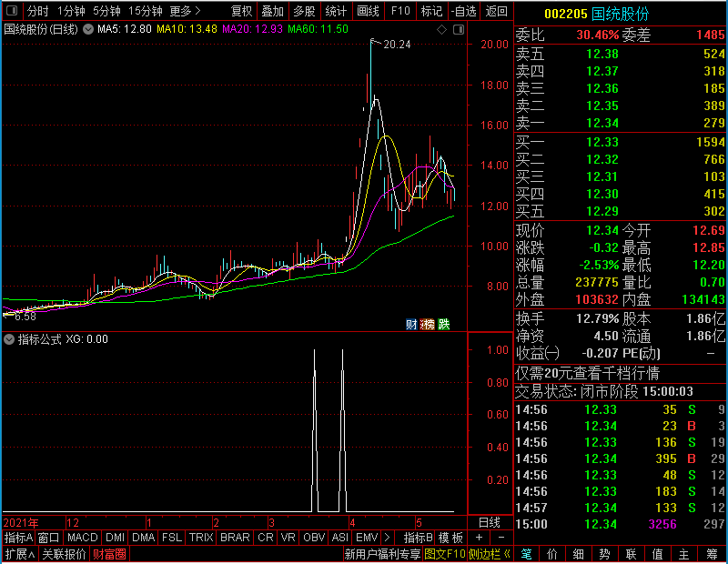This screenshot has width=728, height=564.
Task: Switch indicator to DMA
Action: (143, 538)
